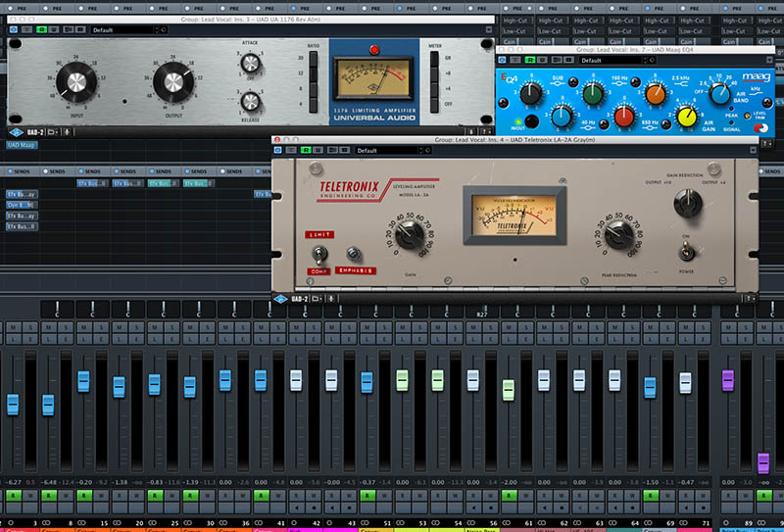Click the SENDS section header at far left
The width and height of the screenshot is (784, 532).
(20, 170)
